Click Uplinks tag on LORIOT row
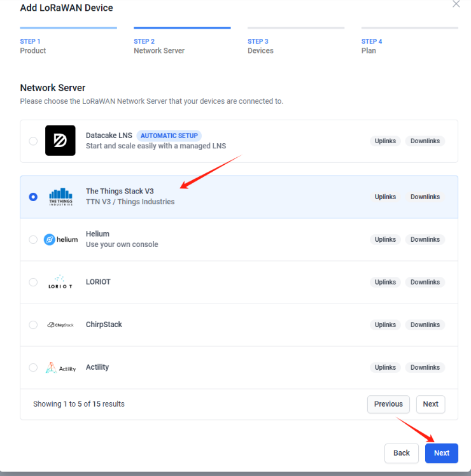The image size is (471, 476). [x=385, y=282]
